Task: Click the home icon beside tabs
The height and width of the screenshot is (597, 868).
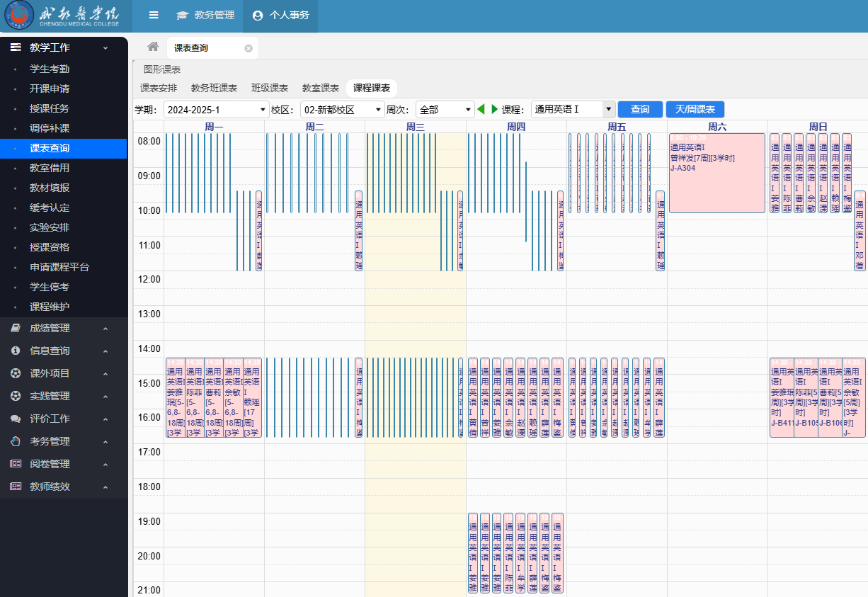Action: point(153,47)
